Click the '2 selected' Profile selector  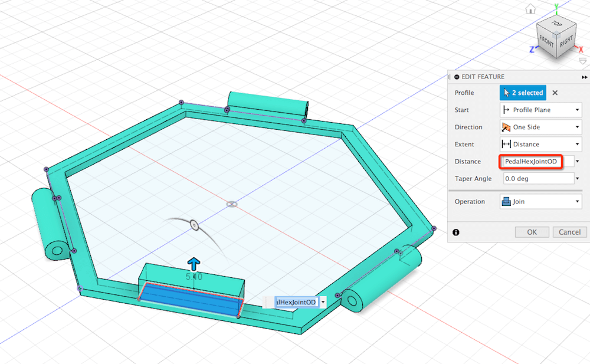523,93
